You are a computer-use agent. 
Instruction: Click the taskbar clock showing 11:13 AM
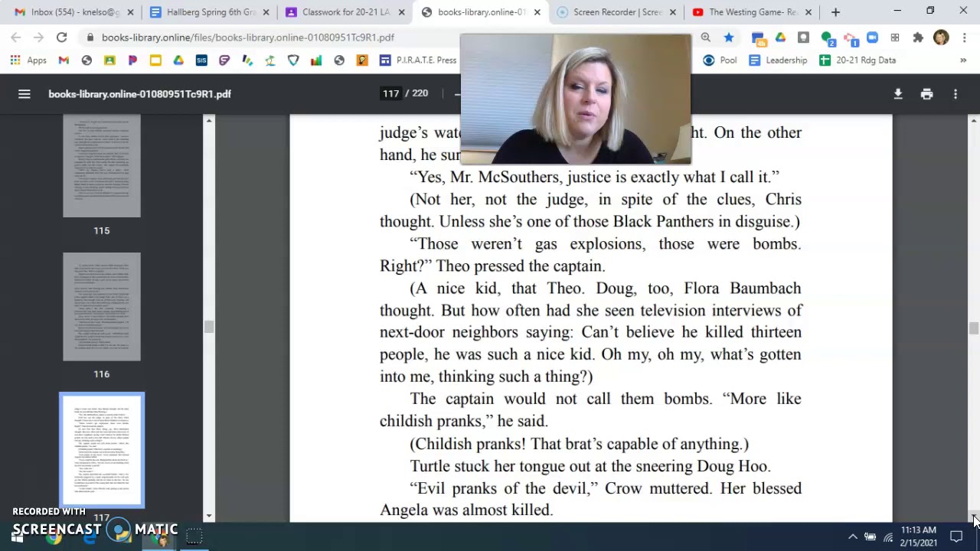click(x=919, y=536)
